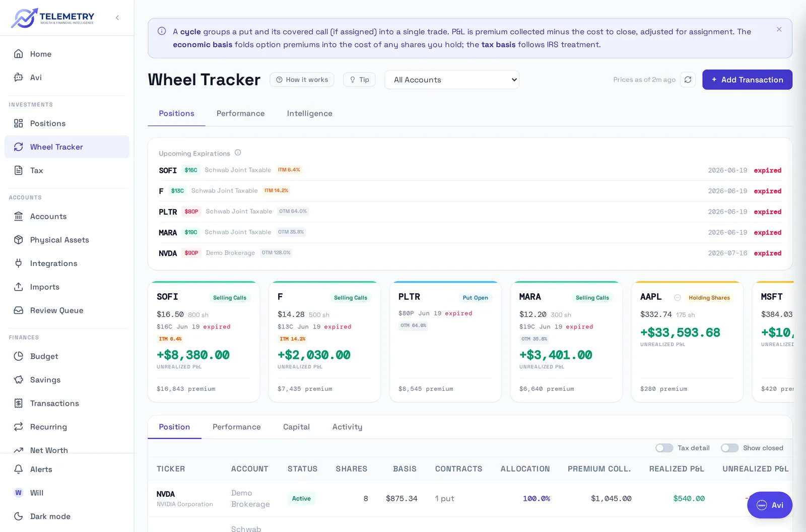Screen dimensions: 806x532
Task: Click the Physical Assets box icon
Action: pos(19,240)
